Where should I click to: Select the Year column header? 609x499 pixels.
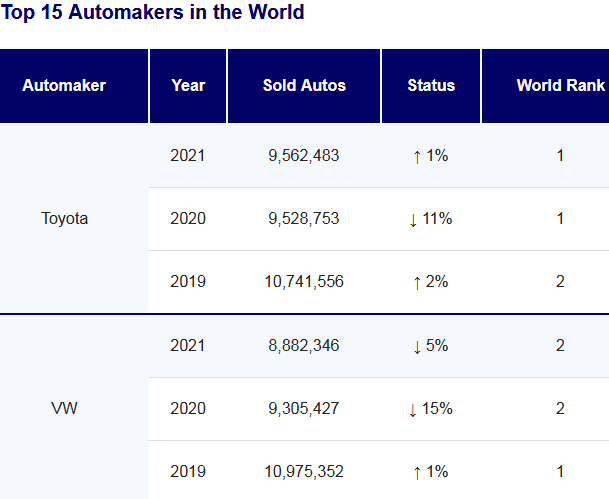[x=188, y=86]
